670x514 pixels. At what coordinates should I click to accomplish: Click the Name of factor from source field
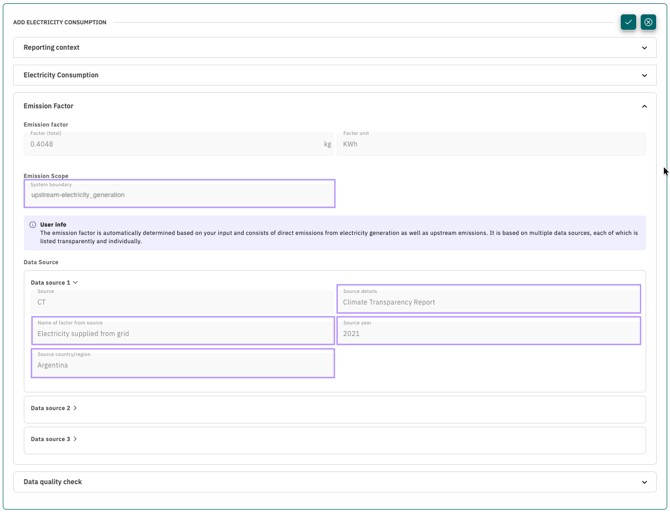pos(182,331)
